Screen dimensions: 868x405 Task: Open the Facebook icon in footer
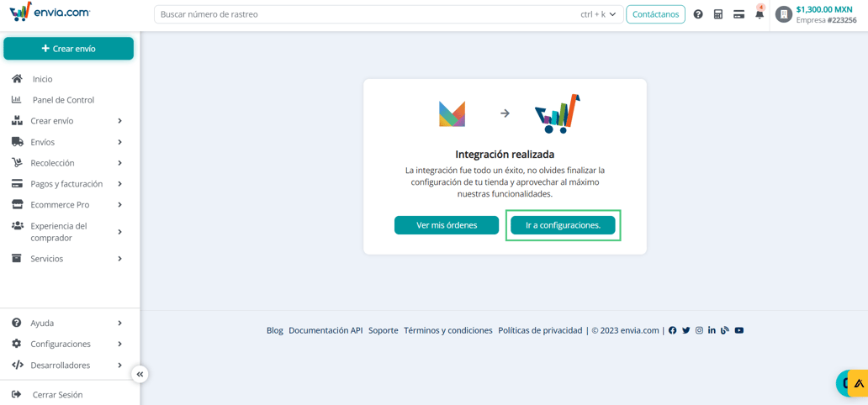[x=673, y=330]
